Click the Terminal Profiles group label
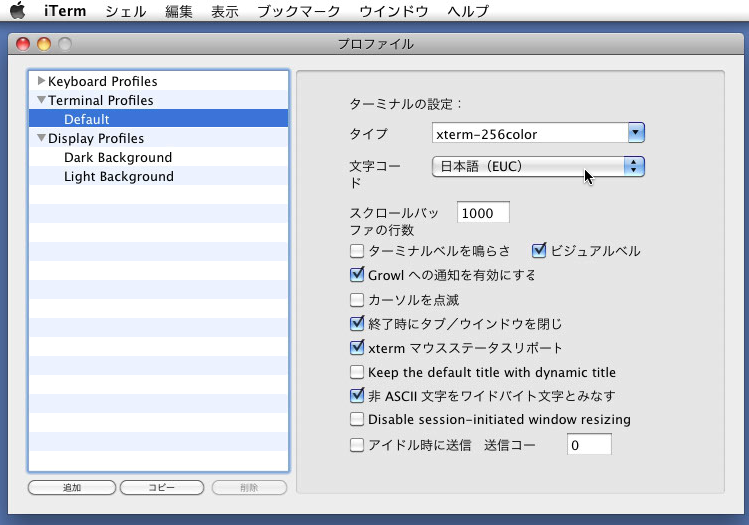The image size is (749, 525). (x=101, y=100)
